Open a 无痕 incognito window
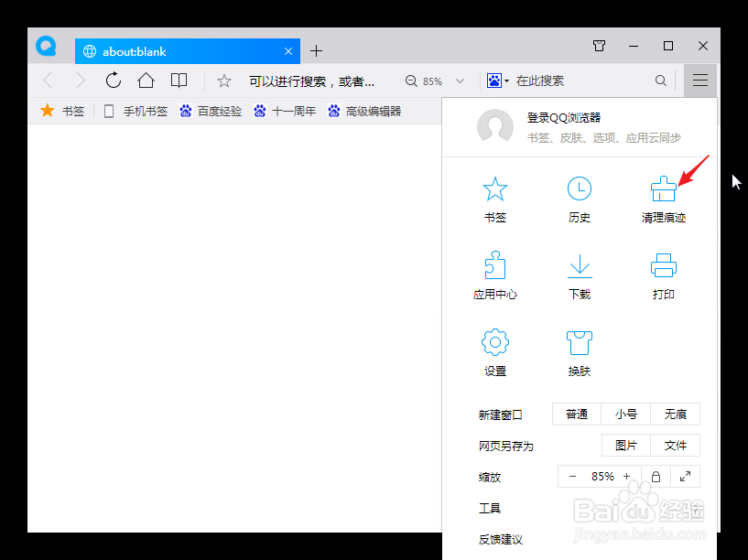 coord(676,414)
